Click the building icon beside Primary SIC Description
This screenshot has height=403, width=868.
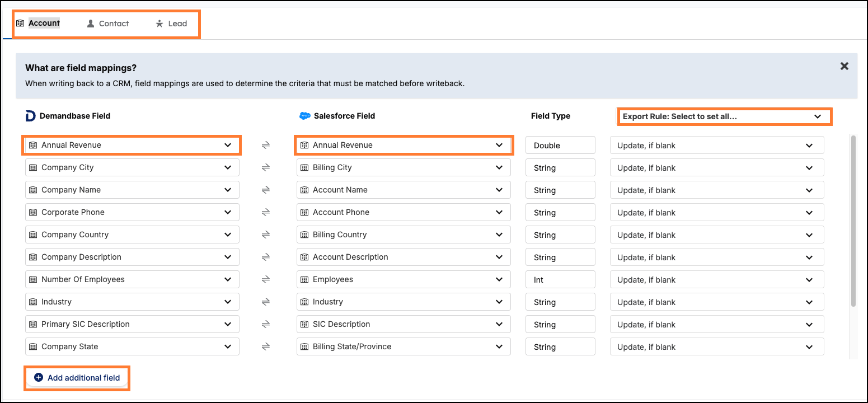pos(33,324)
